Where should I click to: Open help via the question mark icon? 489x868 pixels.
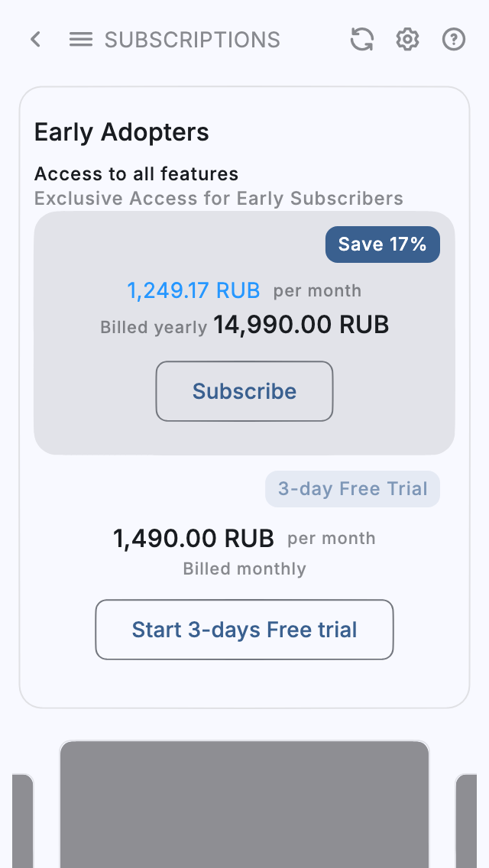[x=454, y=40]
